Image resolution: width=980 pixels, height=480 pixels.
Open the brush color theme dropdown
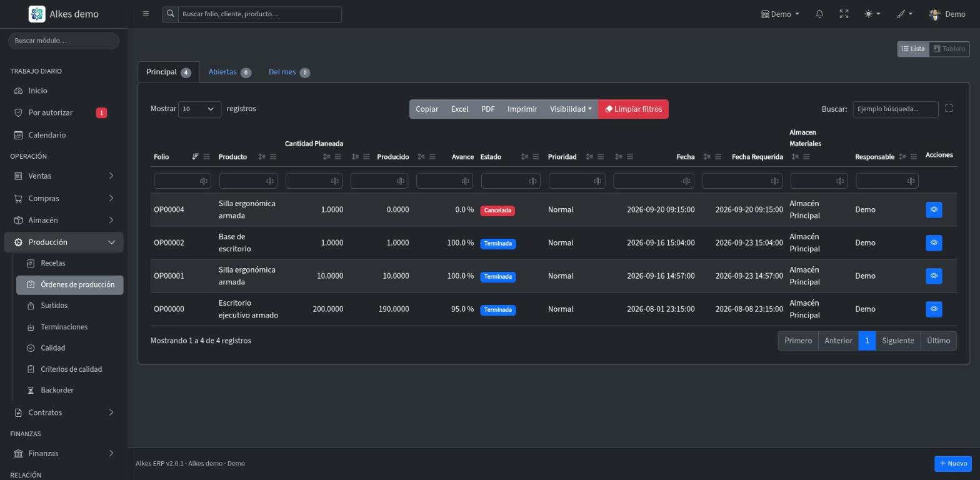coord(904,14)
